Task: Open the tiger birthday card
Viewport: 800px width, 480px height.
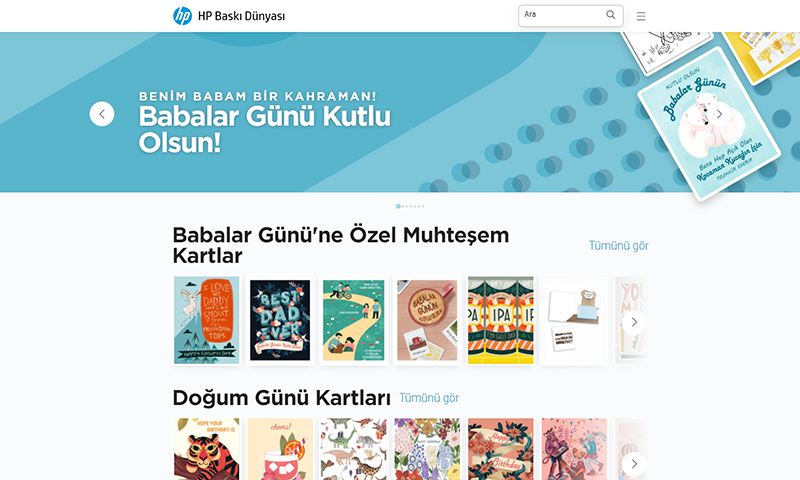Action: point(207,449)
